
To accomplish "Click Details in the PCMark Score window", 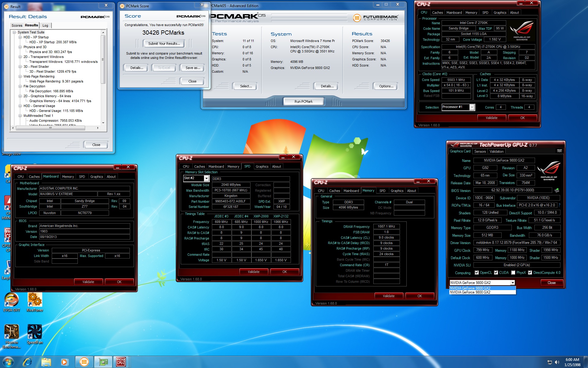I will tap(137, 68).
